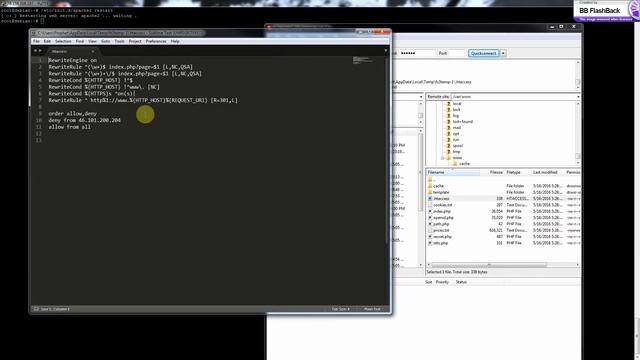Select the tmp folder in remote tree
The height and width of the screenshot is (360, 640).
pos(456,151)
